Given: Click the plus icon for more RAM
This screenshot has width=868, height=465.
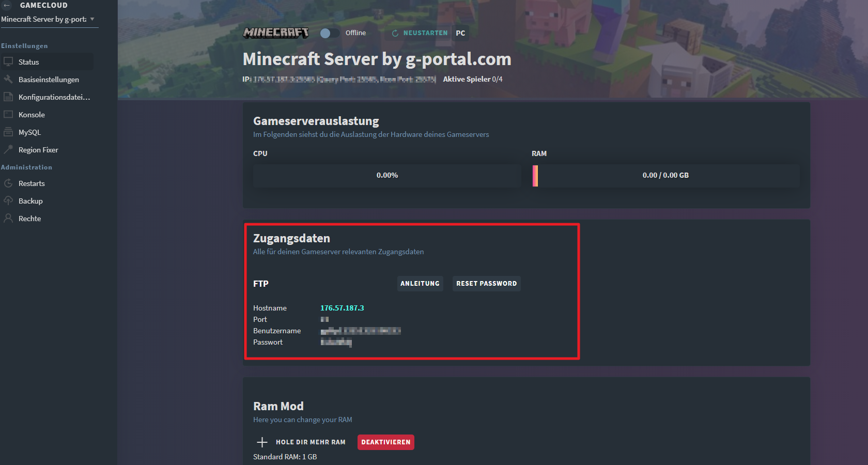Looking at the screenshot, I should 262,442.
